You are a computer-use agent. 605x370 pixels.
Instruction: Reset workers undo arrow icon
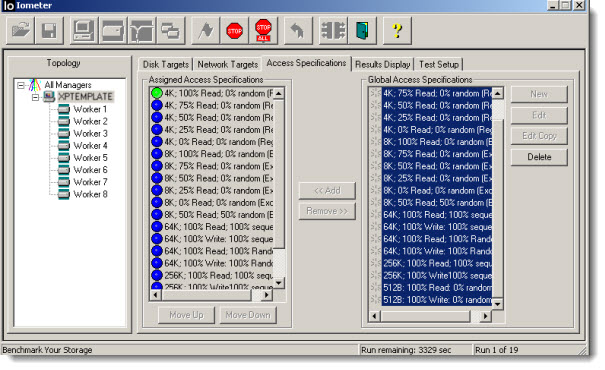[297, 30]
